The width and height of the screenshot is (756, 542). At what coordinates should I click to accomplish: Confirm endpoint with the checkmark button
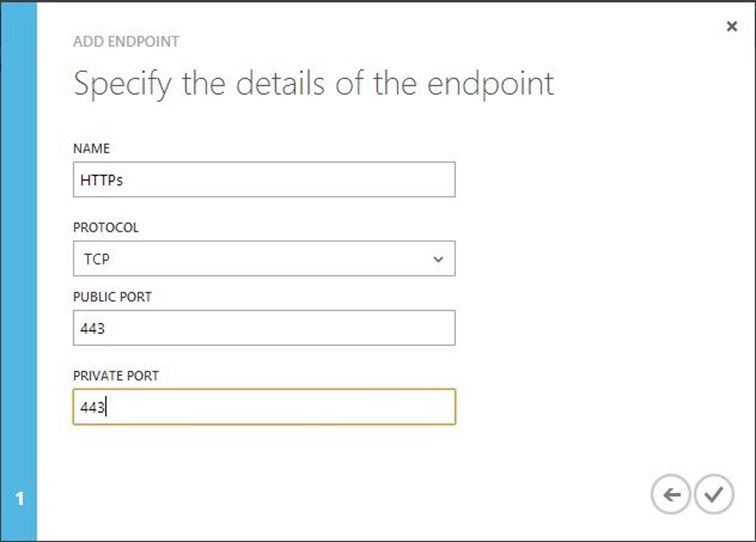tap(713, 495)
